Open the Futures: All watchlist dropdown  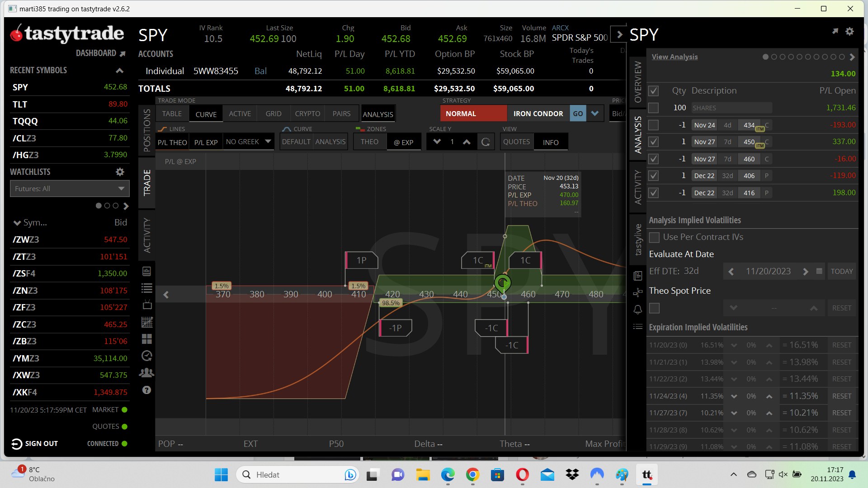(x=70, y=188)
